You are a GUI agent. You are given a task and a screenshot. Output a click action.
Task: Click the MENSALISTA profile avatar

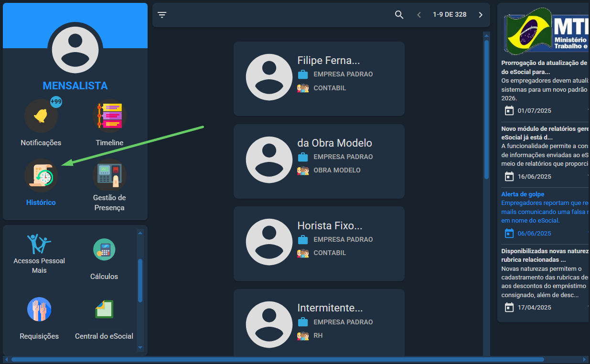(75, 49)
